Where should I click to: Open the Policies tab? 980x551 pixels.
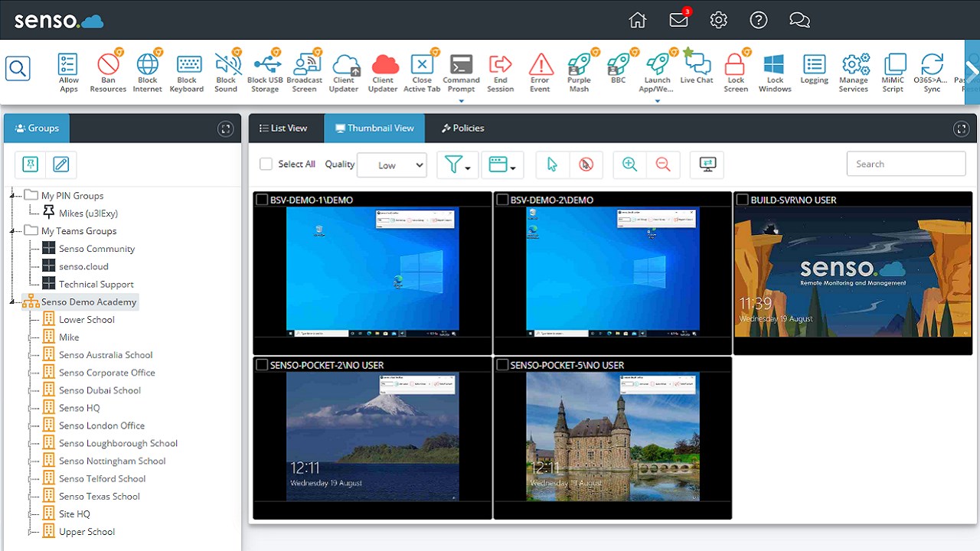(462, 128)
